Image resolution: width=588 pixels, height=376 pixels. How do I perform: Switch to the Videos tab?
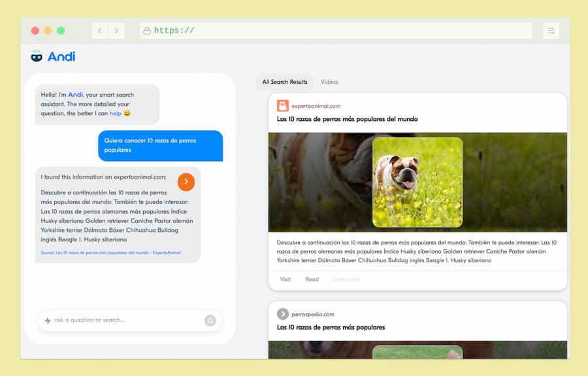pos(329,82)
